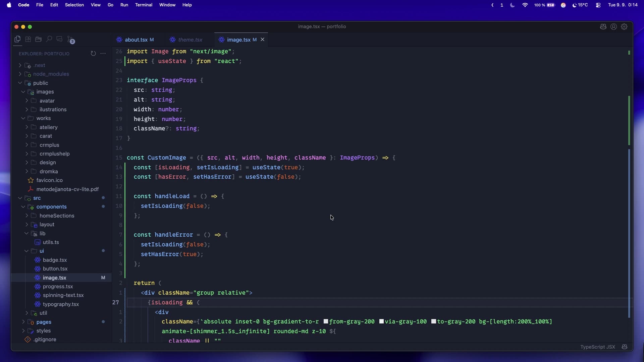Open the Manage gear icon in title bar
The image size is (644, 362).
tap(624, 27)
